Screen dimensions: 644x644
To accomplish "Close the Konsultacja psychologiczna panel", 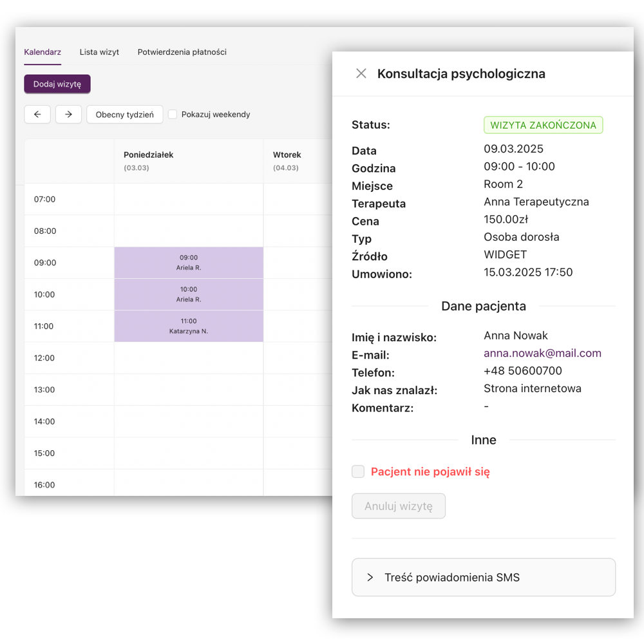I will click(x=361, y=73).
